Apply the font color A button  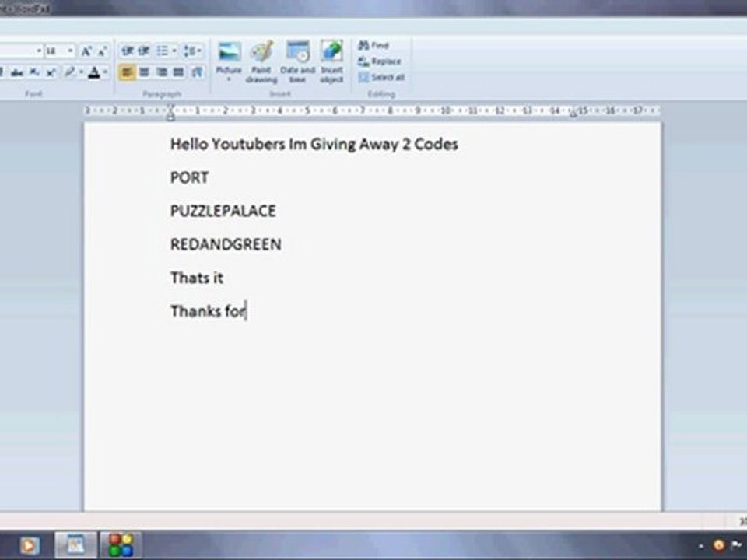tap(94, 72)
